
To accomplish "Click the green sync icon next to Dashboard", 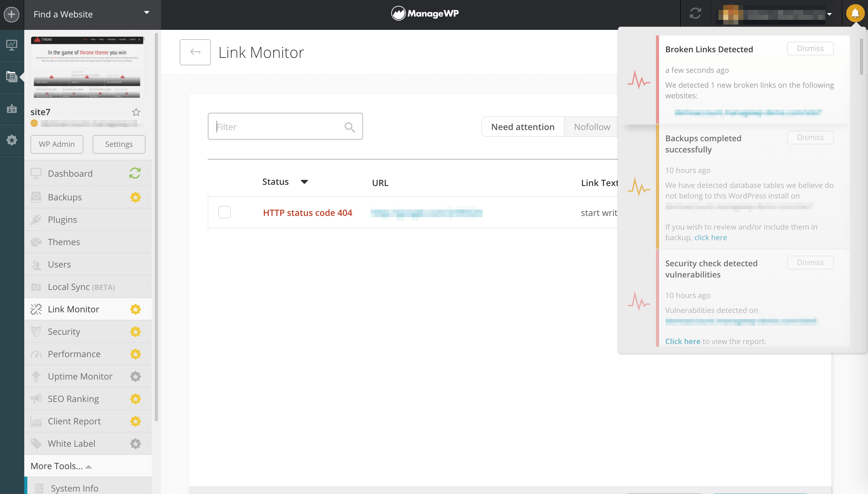I will tap(135, 173).
